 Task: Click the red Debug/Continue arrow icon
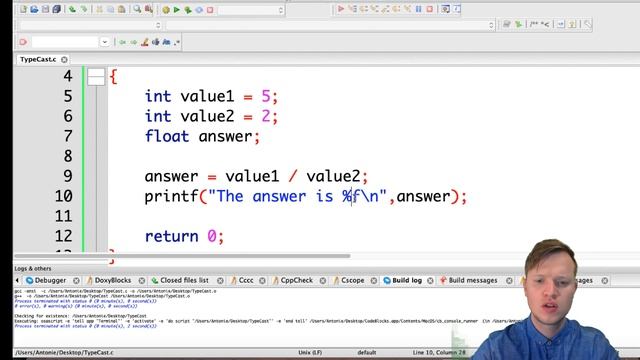[341, 9]
